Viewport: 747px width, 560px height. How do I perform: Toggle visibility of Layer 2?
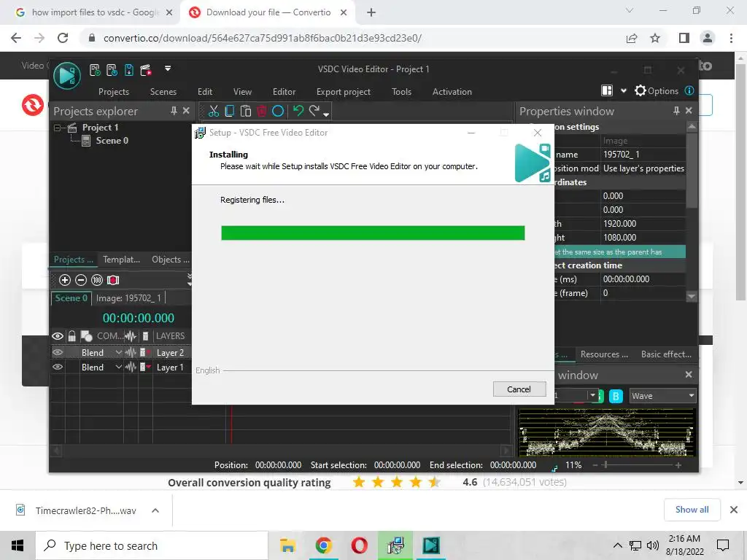click(58, 353)
